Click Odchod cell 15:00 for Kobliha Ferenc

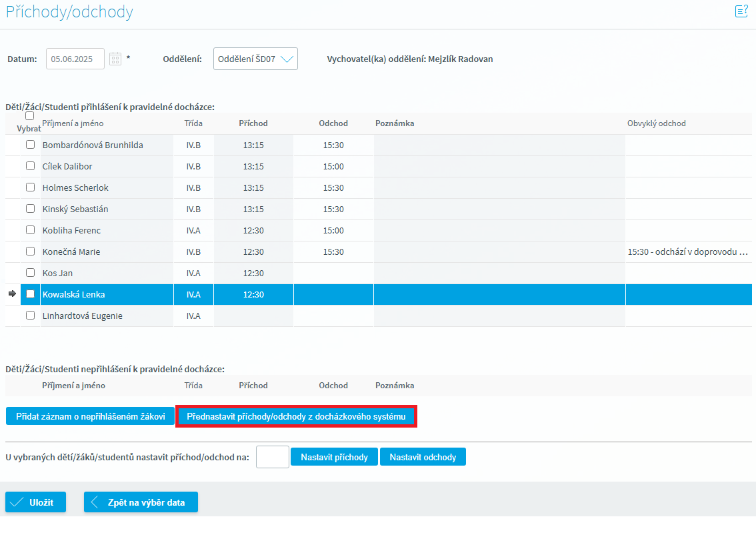(x=333, y=231)
